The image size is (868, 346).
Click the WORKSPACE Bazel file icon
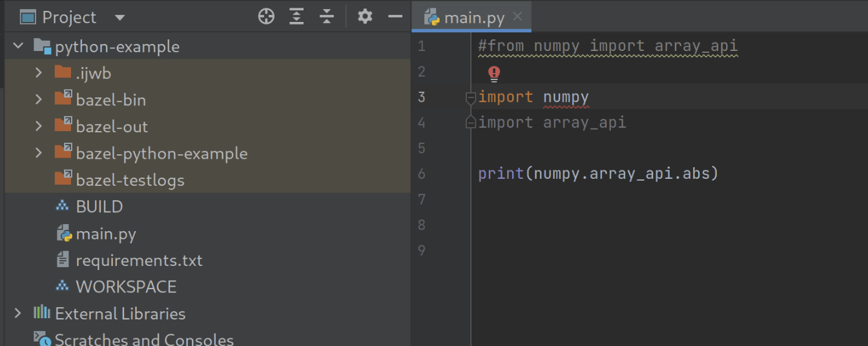tap(63, 287)
